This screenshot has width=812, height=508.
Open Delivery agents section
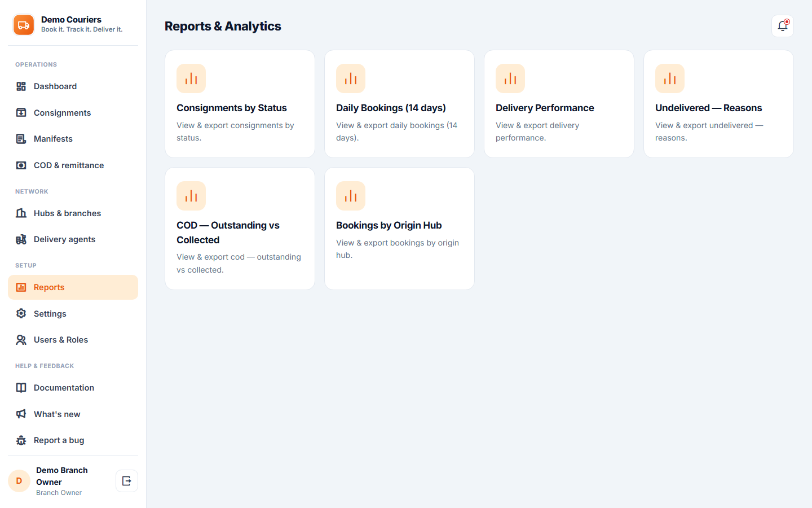click(x=73, y=239)
